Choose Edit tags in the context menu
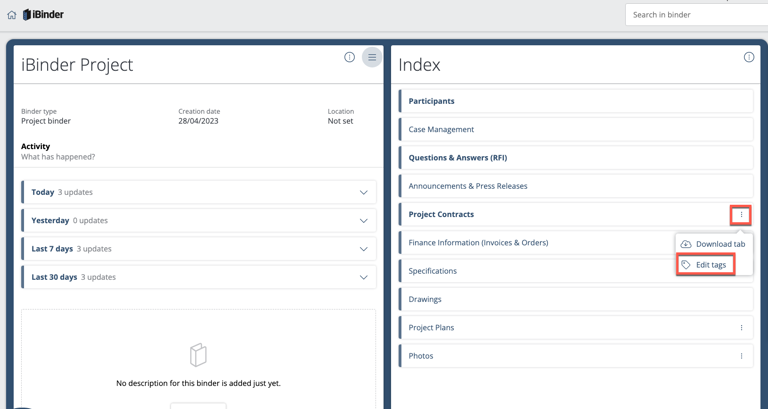Screen dimensions: 768x409 (710, 265)
